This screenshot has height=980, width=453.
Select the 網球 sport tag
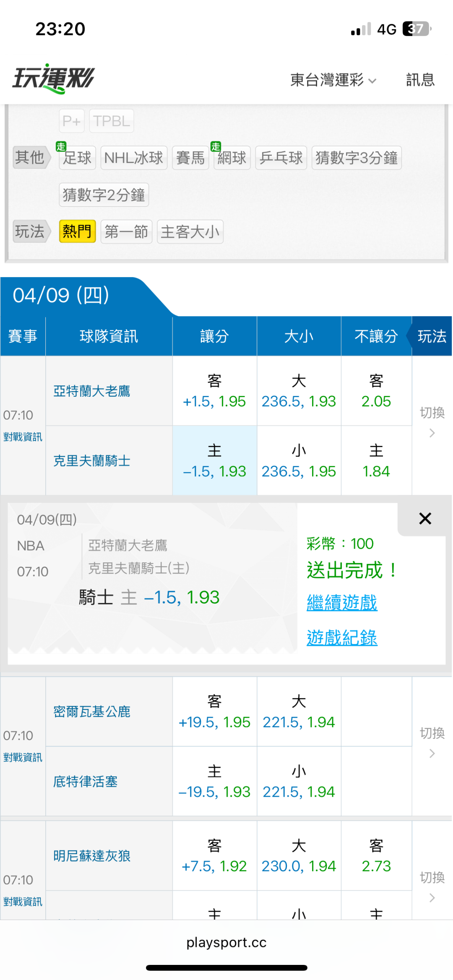point(232,158)
